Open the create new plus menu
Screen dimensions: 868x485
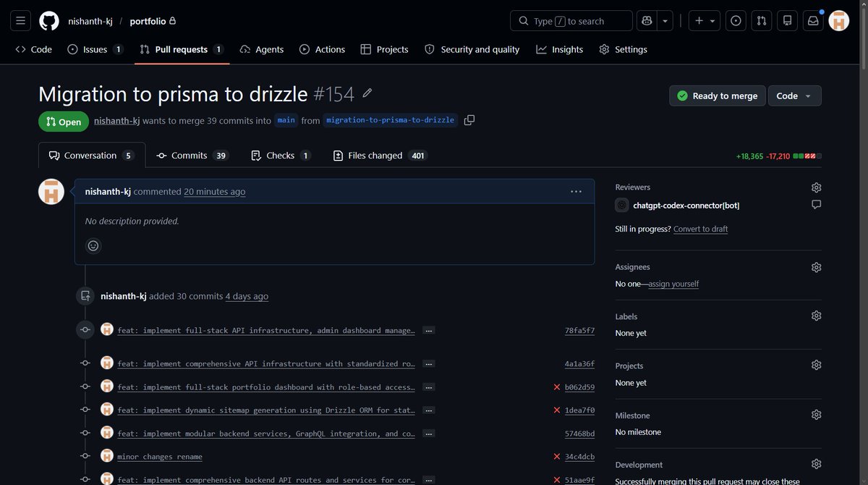click(705, 21)
